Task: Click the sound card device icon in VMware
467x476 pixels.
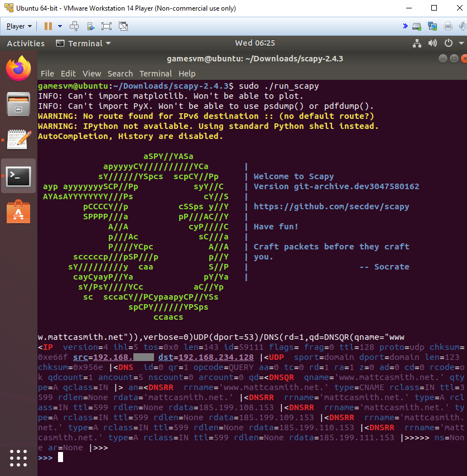Action: pyautogui.click(x=463, y=26)
